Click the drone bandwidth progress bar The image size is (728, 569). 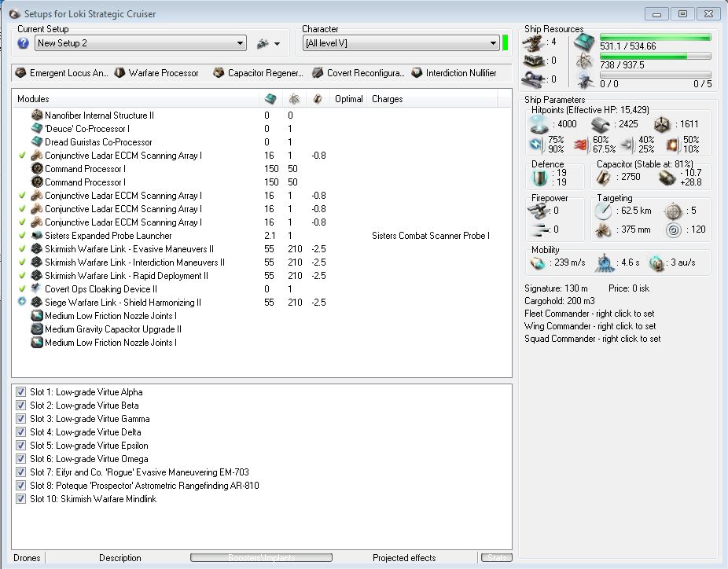point(655,75)
